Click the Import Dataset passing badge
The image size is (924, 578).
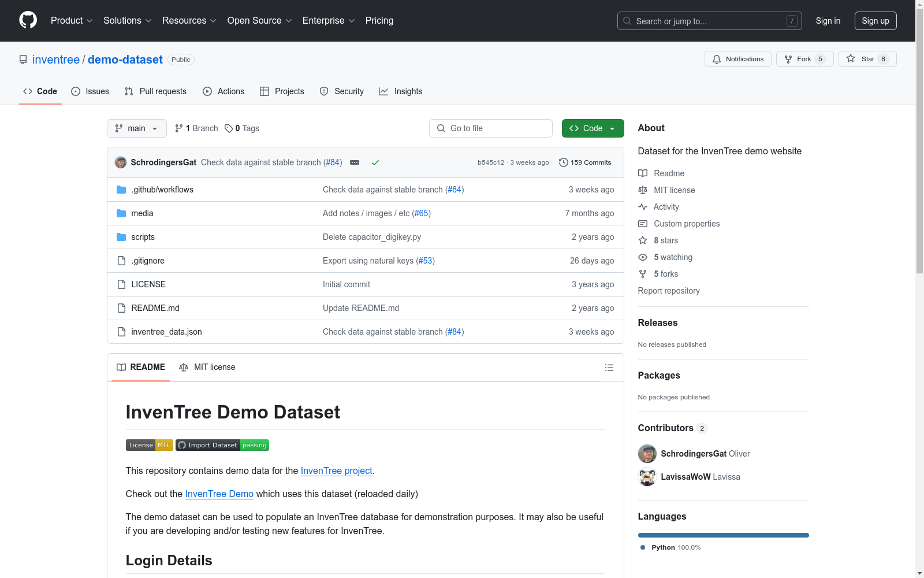(222, 445)
